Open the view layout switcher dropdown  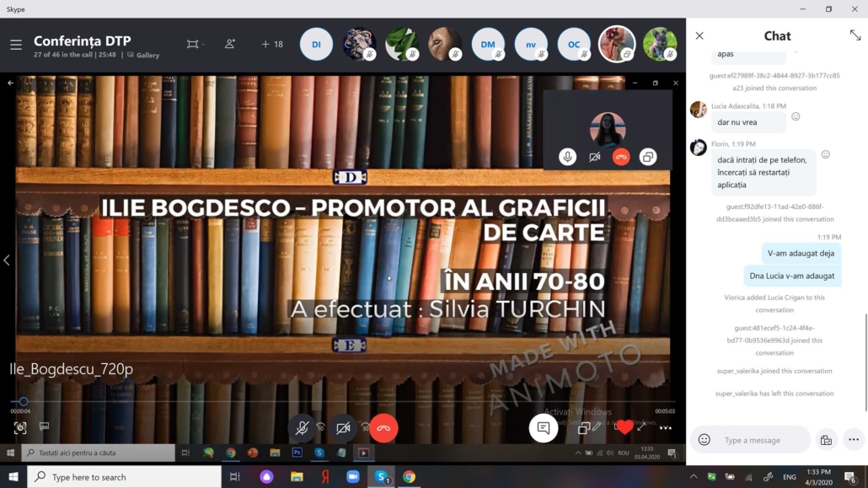point(196,45)
